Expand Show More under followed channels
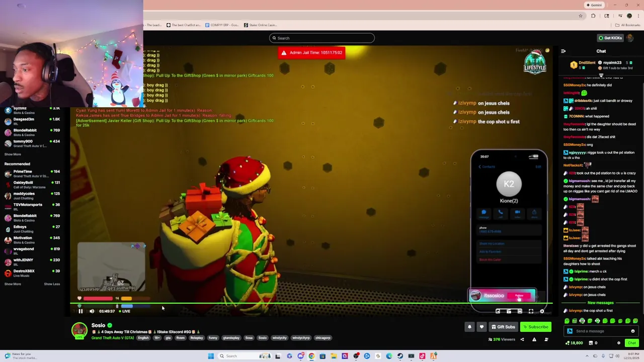 point(13,154)
